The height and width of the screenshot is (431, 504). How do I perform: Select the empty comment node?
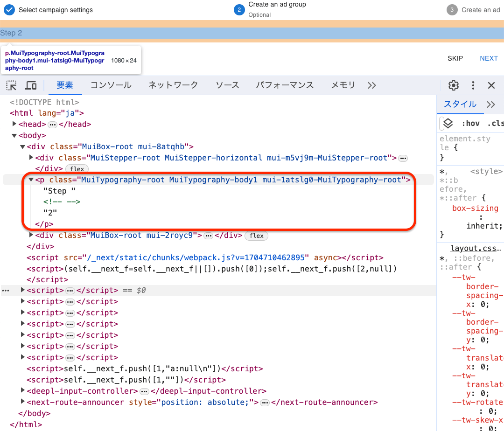pos(62,202)
